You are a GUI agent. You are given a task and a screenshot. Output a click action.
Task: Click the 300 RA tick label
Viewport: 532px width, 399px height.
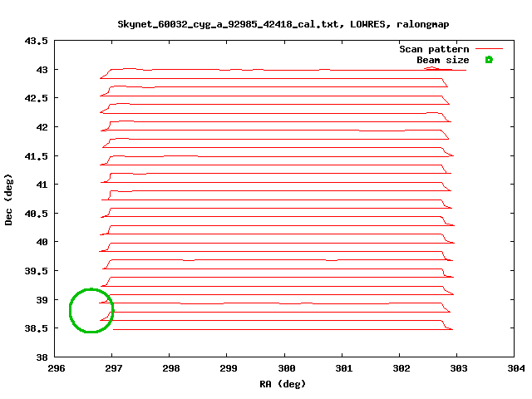pyautogui.click(x=287, y=368)
